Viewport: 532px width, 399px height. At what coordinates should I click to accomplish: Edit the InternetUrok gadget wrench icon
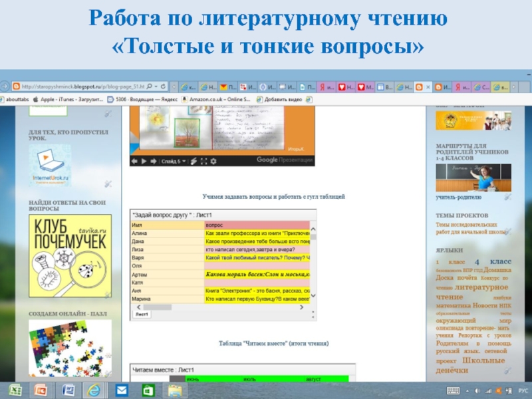click(108, 184)
